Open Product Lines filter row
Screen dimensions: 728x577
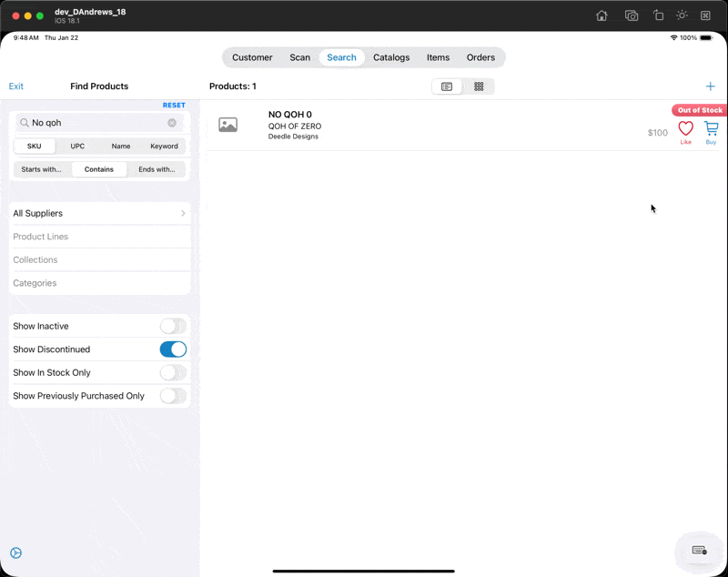(x=100, y=237)
